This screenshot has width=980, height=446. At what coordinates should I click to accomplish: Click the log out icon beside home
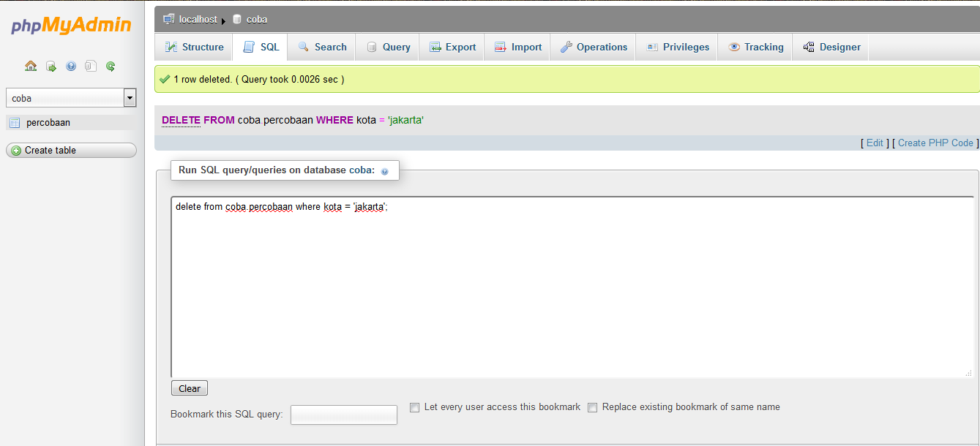click(x=51, y=66)
